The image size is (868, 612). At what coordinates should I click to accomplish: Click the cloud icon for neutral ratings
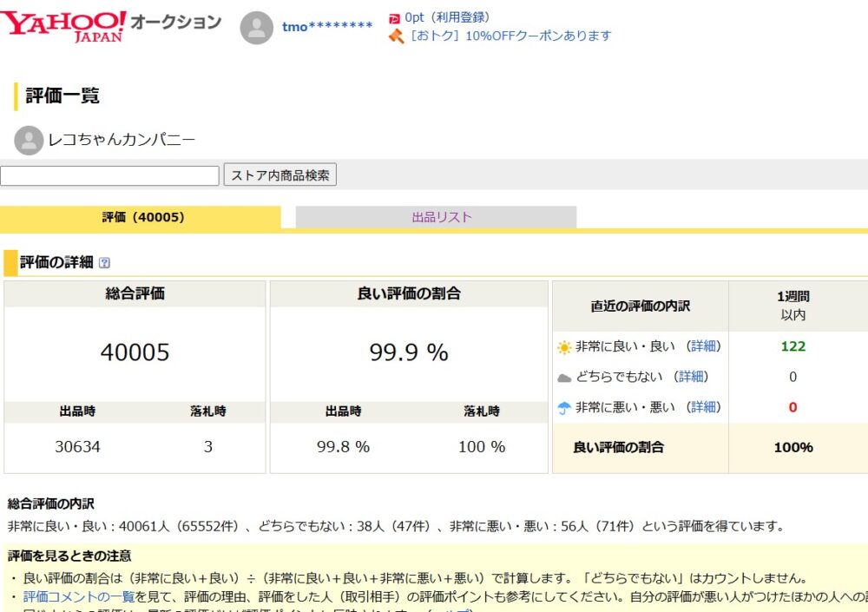566,376
